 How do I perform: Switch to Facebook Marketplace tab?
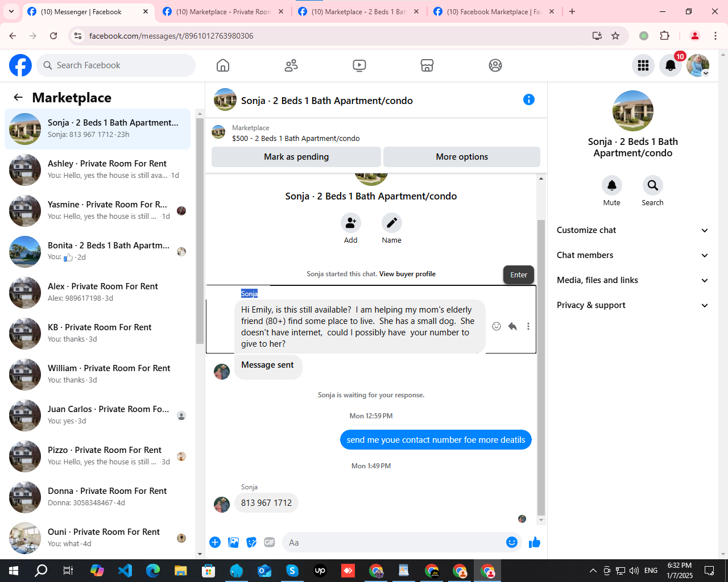(x=493, y=11)
